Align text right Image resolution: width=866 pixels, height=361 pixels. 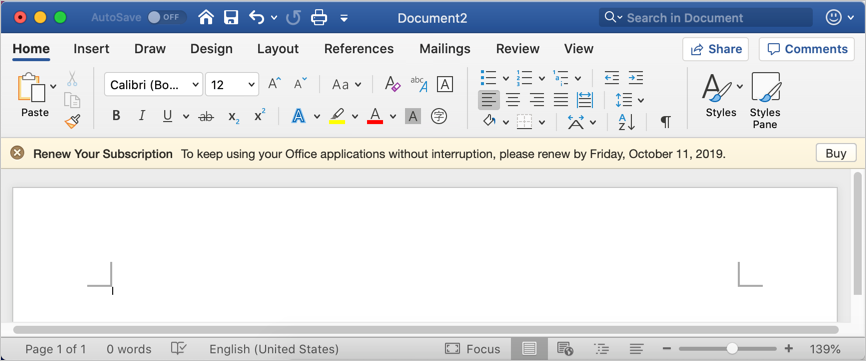coord(537,100)
